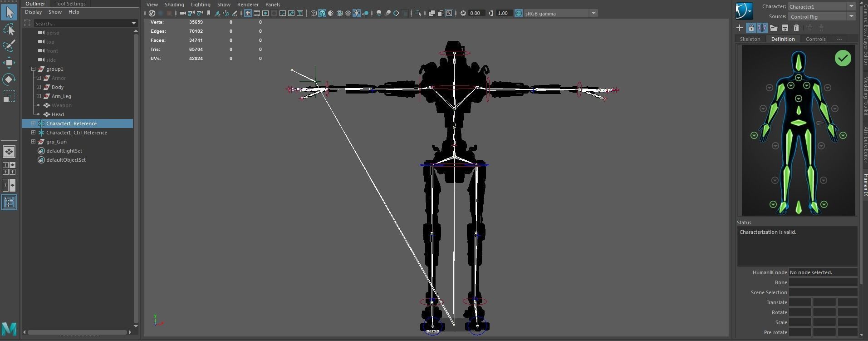868x341 pixels.
Task: Toggle the color management ON button
Action: coord(519,13)
